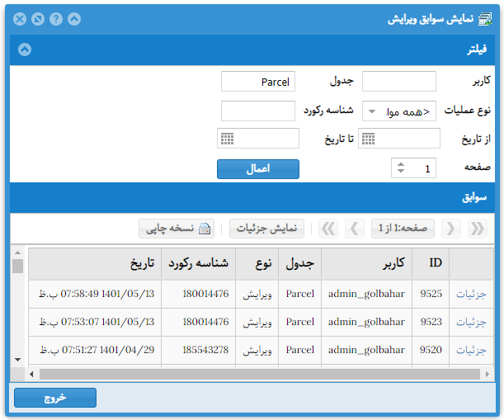
Task: Collapse the فیلتر panel
Action: point(25,50)
